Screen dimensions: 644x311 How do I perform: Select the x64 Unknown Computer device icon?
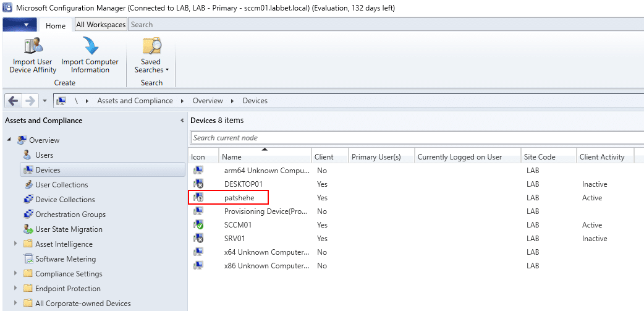coord(199,252)
